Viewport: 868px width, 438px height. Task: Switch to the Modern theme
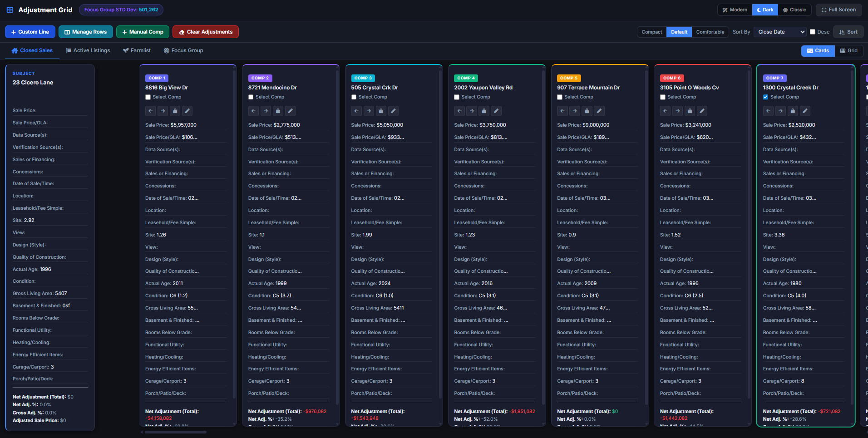(x=735, y=10)
